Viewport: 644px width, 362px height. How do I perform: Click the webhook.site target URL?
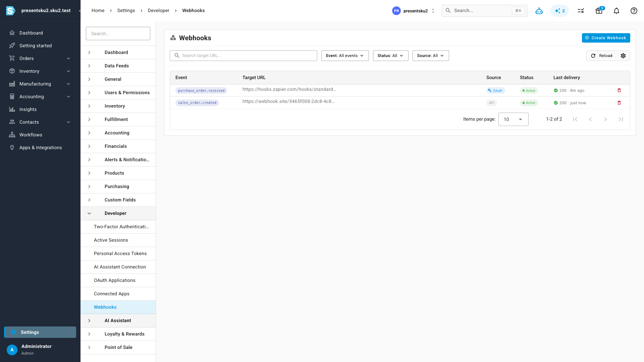pyautogui.click(x=288, y=101)
